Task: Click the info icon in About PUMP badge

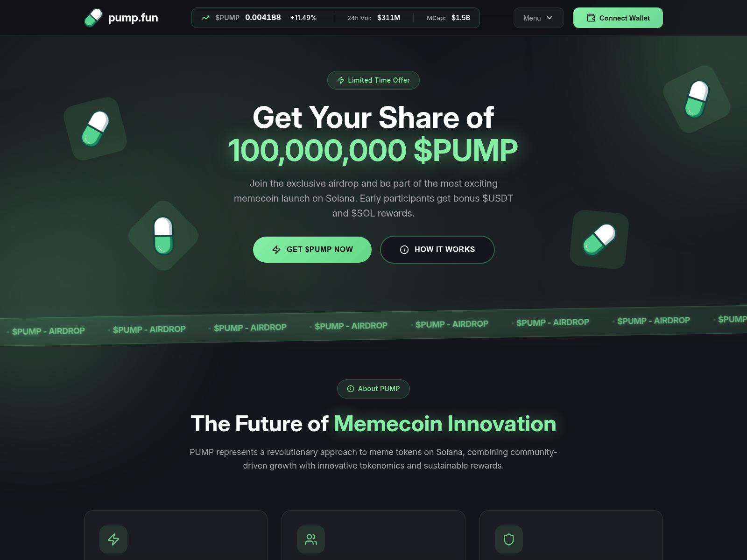Action: 351,389
